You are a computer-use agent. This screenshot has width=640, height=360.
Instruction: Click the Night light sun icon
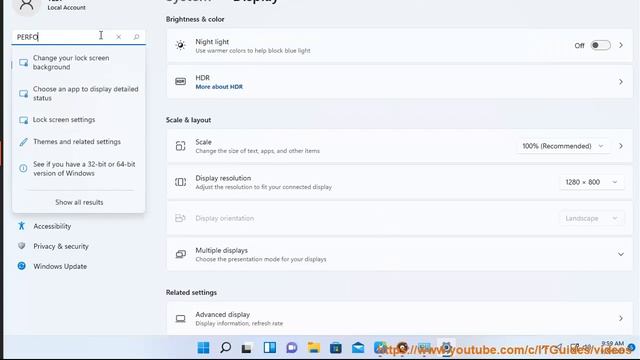pyautogui.click(x=180, y=45)
